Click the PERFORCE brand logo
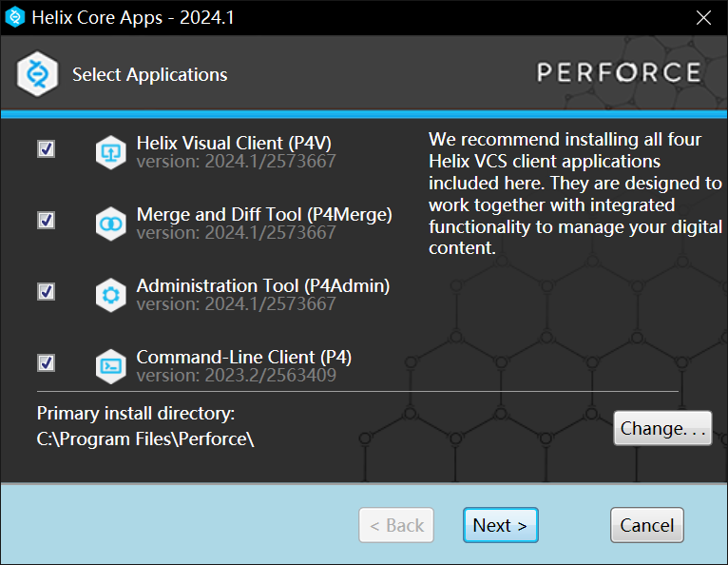The height and width of the screenshot is (565, 728). pos(619,73)
